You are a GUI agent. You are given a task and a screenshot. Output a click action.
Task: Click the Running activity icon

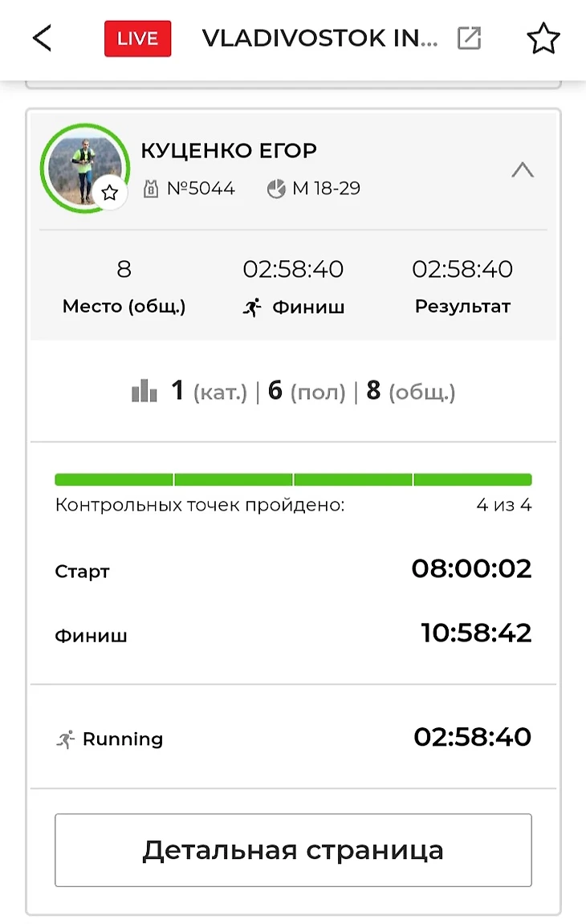click(x=65, y=739)
